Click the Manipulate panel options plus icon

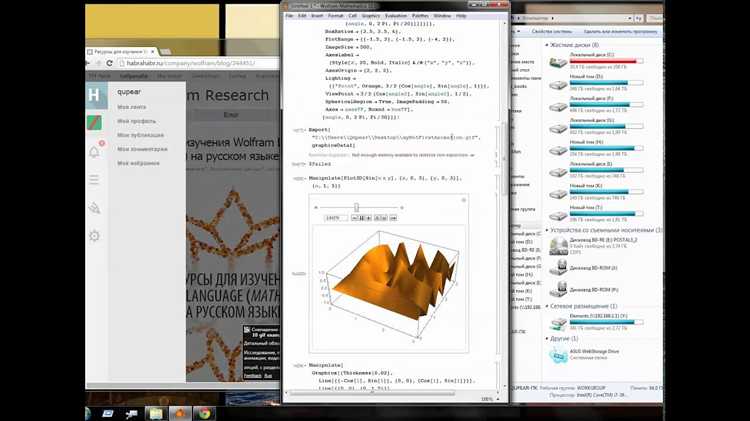463,200
